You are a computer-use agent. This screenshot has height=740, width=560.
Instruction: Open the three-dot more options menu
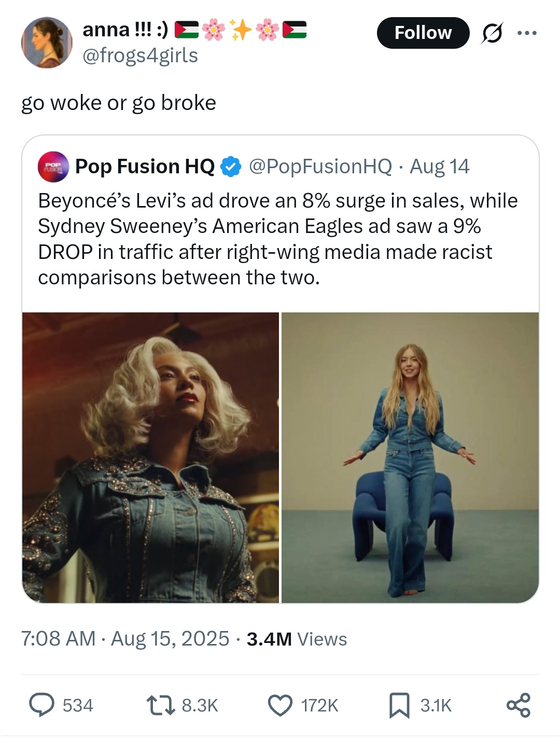[527, 33]
